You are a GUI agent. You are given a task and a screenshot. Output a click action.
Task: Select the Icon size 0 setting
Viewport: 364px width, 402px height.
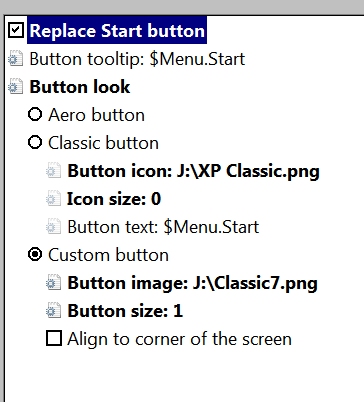[x=114, y=199]
